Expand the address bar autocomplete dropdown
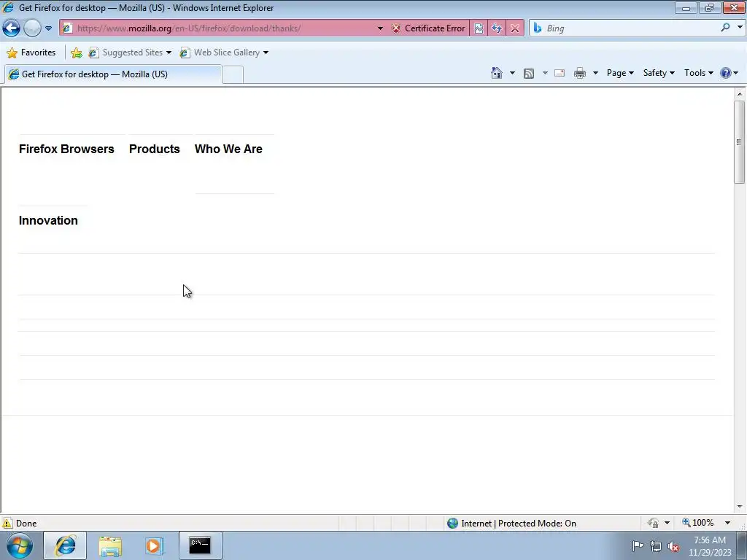The image size is (747, 560). (x=380, y=28)
